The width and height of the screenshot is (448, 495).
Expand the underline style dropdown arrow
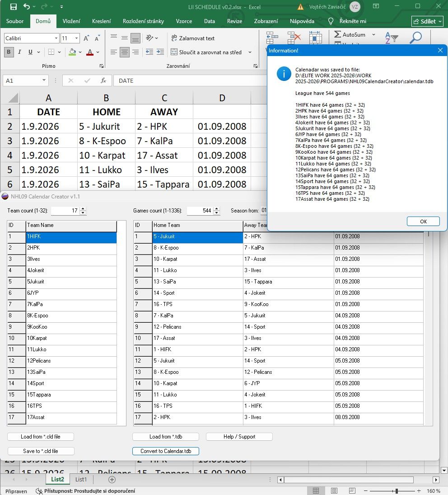(38, 52)
